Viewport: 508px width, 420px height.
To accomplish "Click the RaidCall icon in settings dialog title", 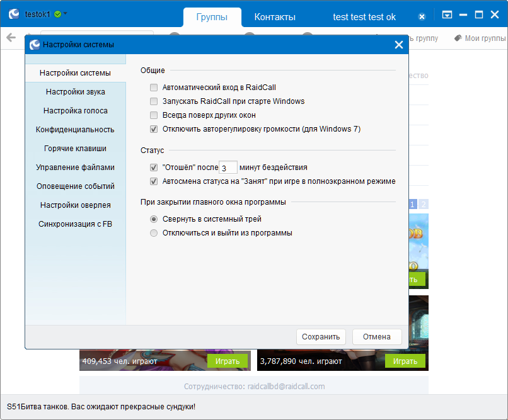I will tap(35, 45).
